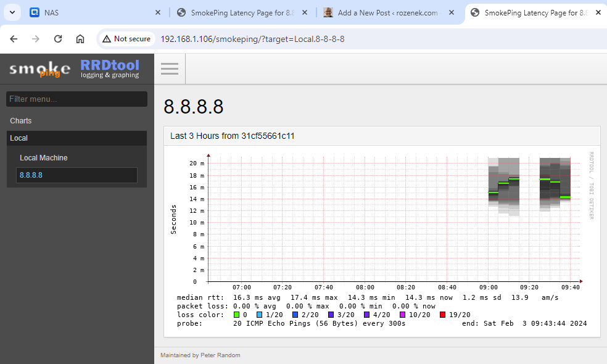Open the Charts menu item
Image resolution: width=607 pixels, height=364 pixels.
coord(21,121)
